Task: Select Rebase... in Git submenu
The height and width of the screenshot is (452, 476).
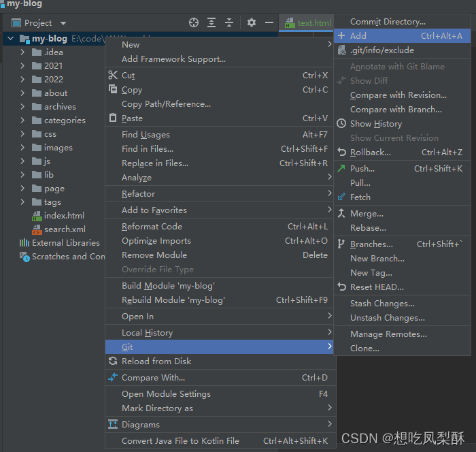Action: coord(403,227)
